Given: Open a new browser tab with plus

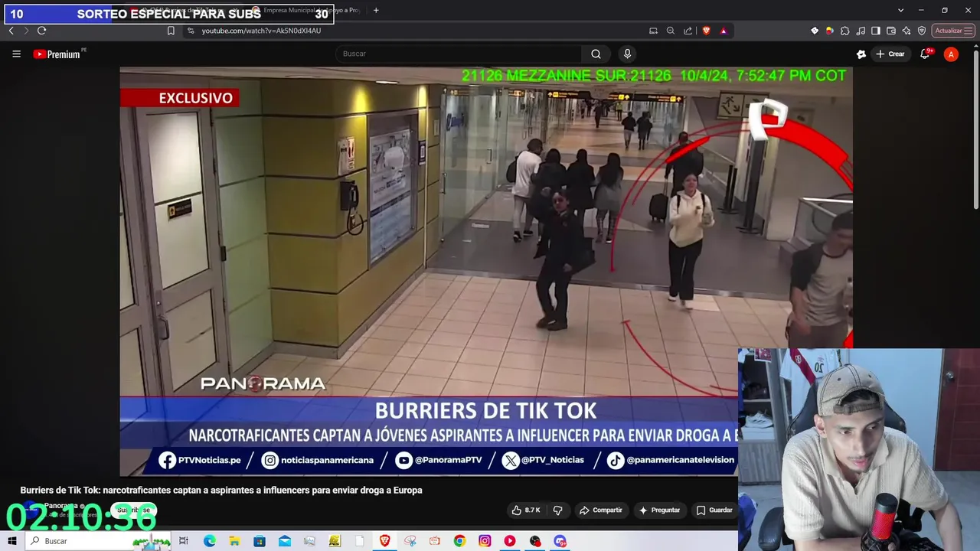Looking at the screenshot, I should coord(376,10).
